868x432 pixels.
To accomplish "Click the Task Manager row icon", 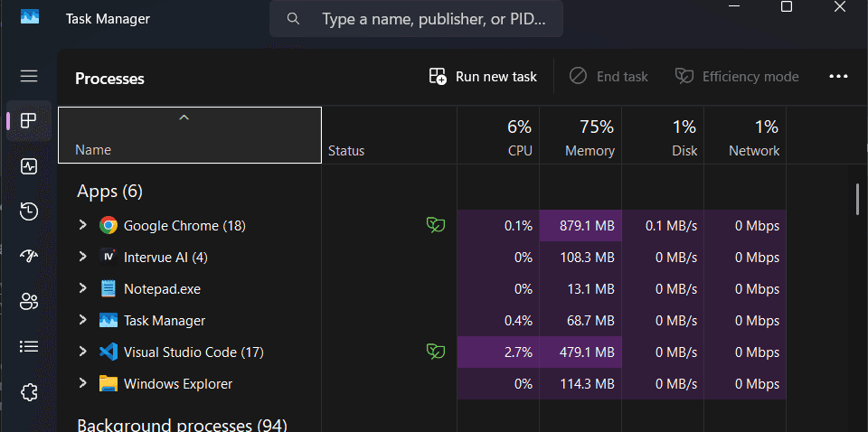I will [x=108, y=320].
